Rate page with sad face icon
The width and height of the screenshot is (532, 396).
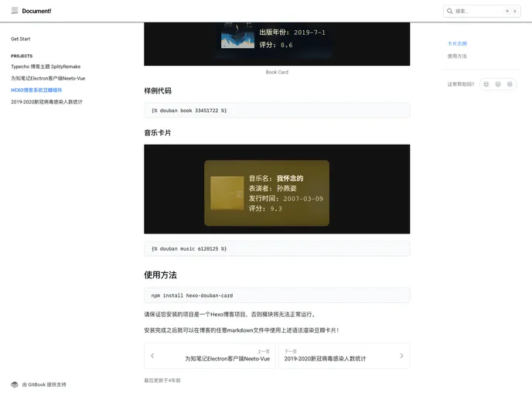(x=510, y=84)
